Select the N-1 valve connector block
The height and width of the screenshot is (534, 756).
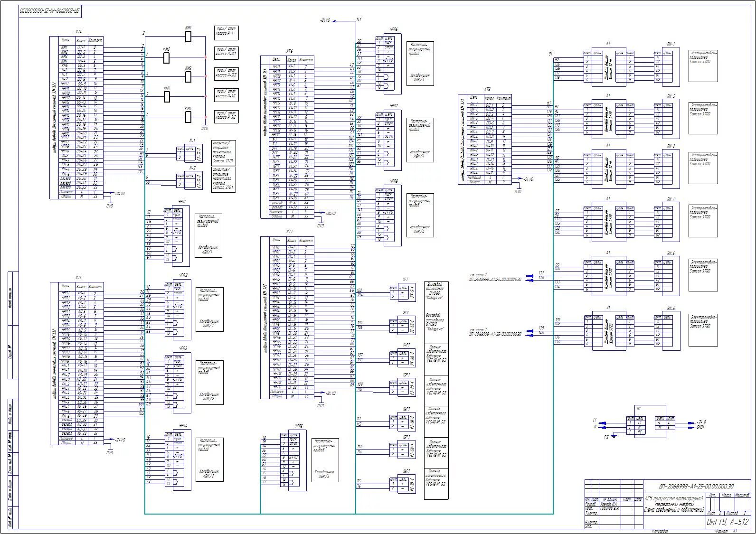(x=190, y=153)
